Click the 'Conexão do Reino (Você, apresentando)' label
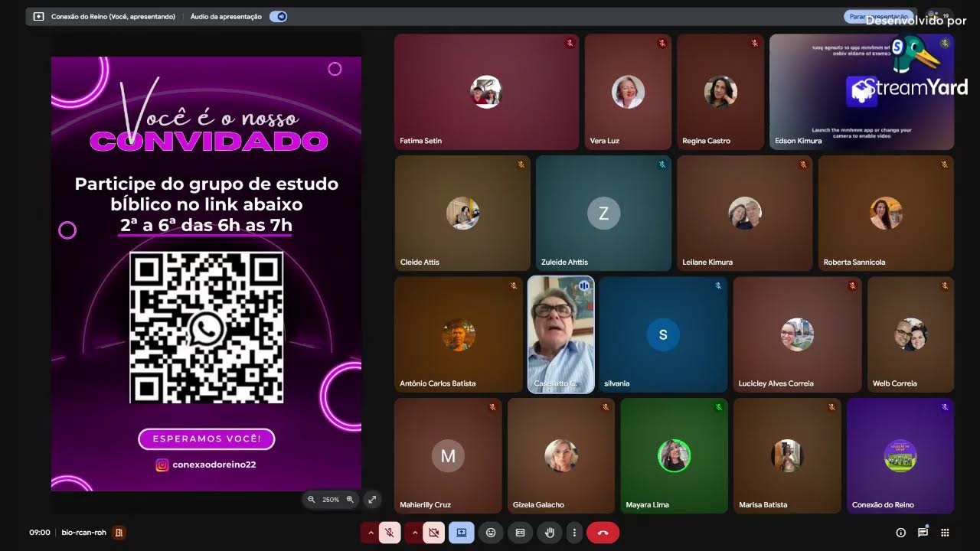Screen dimensions: 980x551 point(113,16)
